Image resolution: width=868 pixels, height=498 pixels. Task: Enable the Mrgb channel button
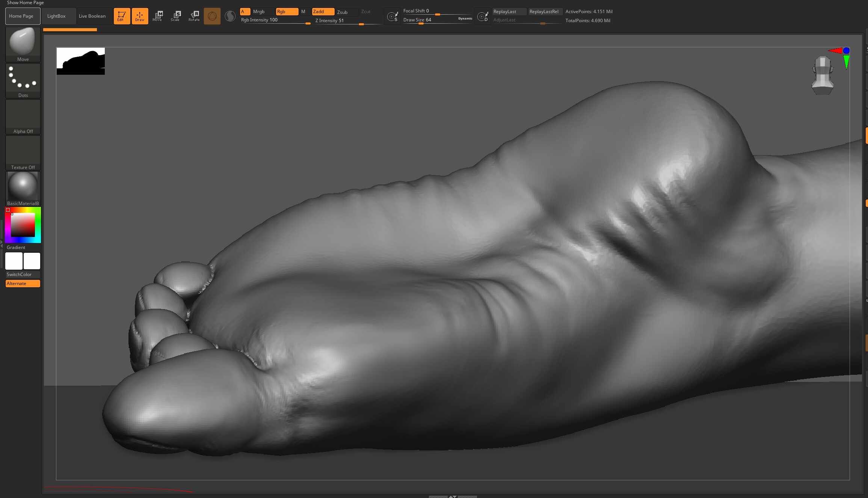point(259,12)
